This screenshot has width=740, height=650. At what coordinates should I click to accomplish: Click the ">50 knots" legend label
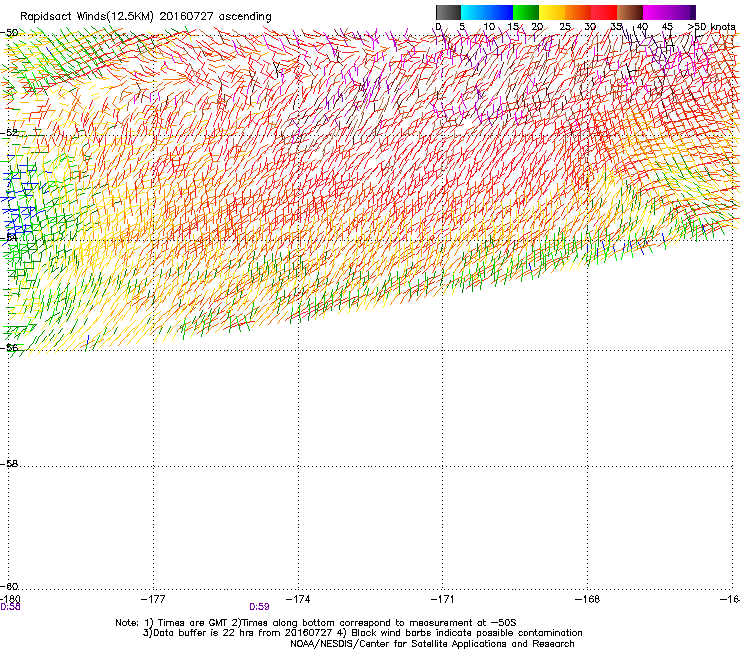point(711,27)
